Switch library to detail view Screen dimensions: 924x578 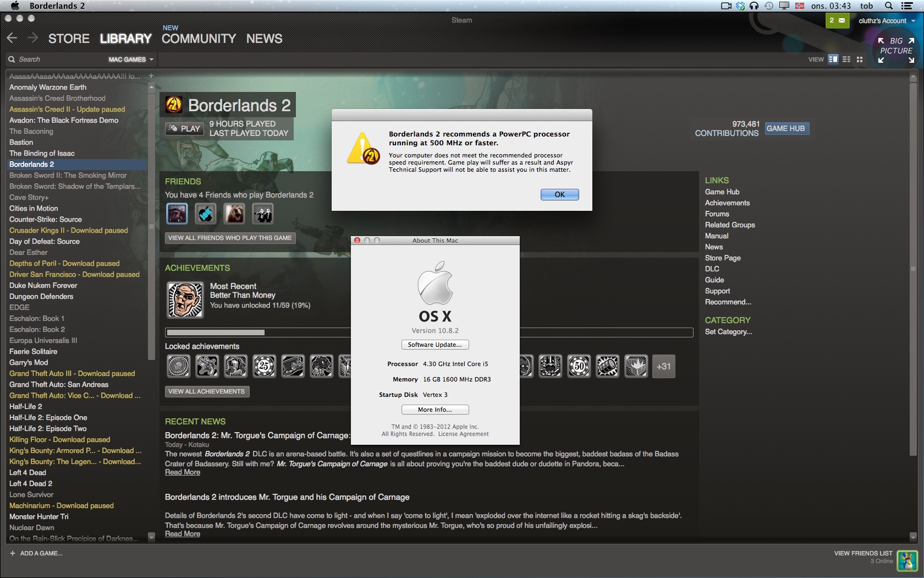click(x=833, y=59)
